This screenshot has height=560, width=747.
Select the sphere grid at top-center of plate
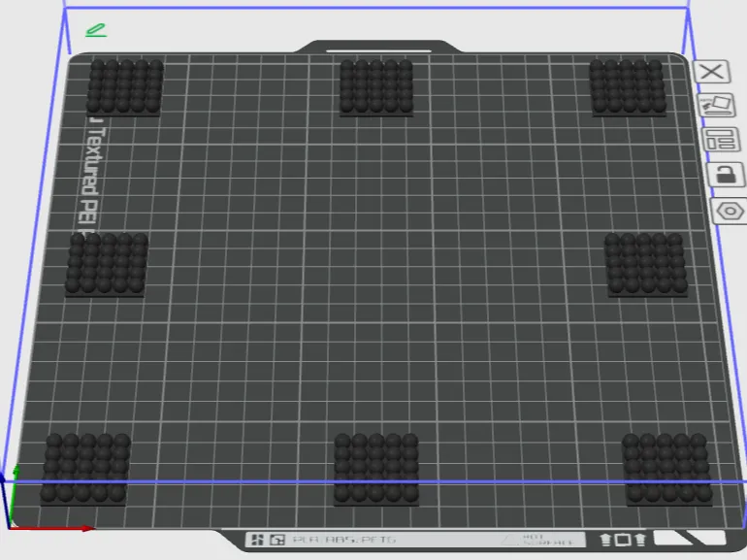376,87
